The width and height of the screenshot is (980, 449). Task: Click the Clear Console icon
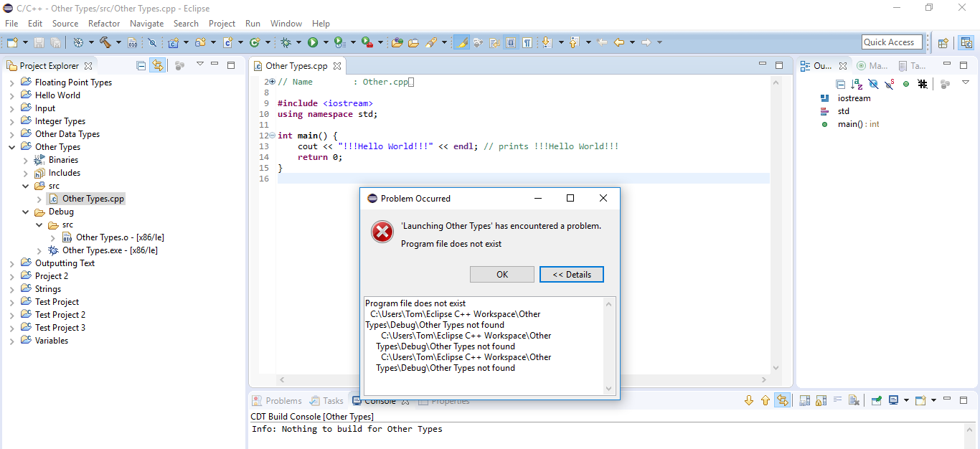pos(853,400)
